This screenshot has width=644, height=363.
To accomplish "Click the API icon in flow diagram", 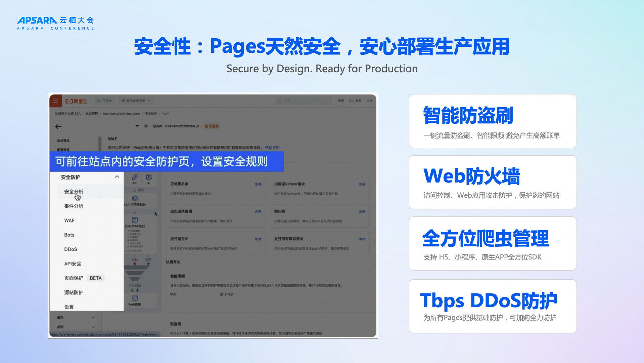I will click(135, 177).
